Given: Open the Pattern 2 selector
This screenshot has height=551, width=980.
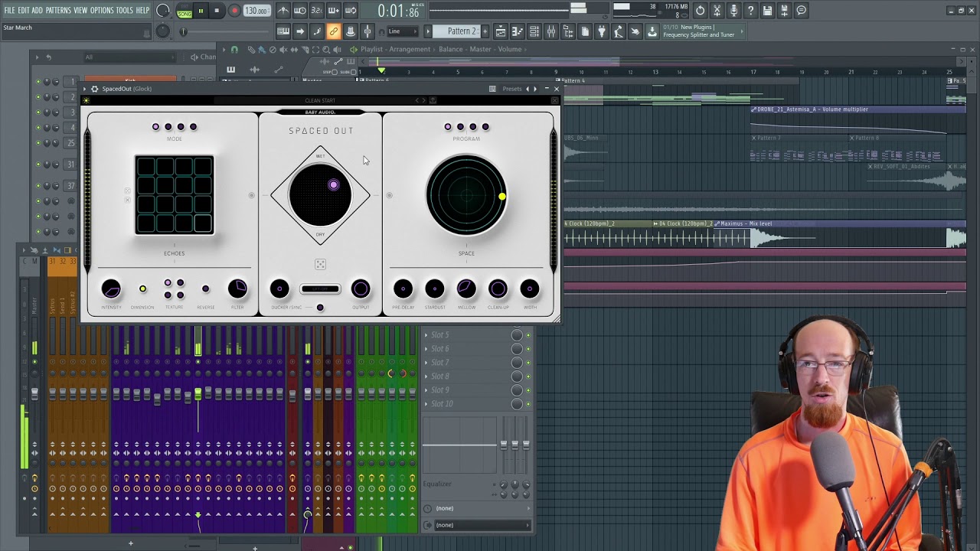Looking at the screenshot, I should click(457, 31).
